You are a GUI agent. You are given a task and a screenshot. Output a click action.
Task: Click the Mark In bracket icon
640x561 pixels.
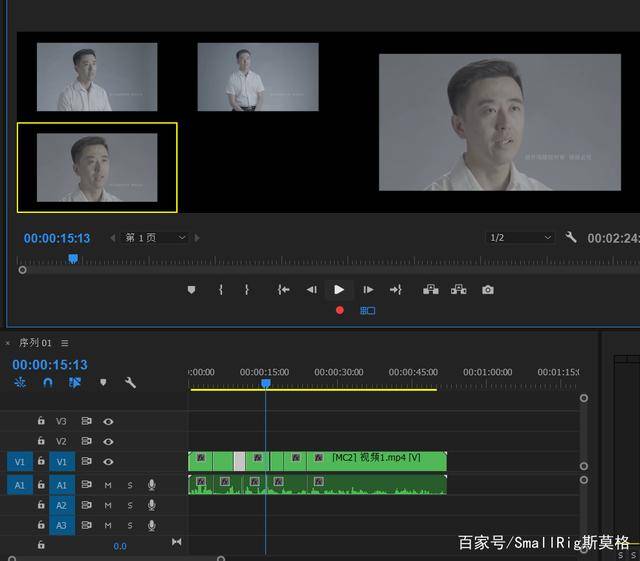(x=220, y=290)
